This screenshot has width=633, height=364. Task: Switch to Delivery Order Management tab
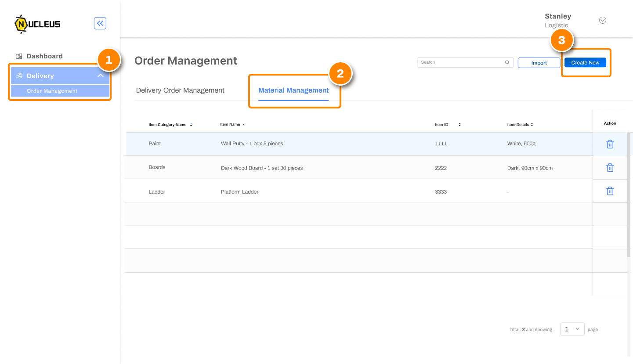click(x=180, y=90)
